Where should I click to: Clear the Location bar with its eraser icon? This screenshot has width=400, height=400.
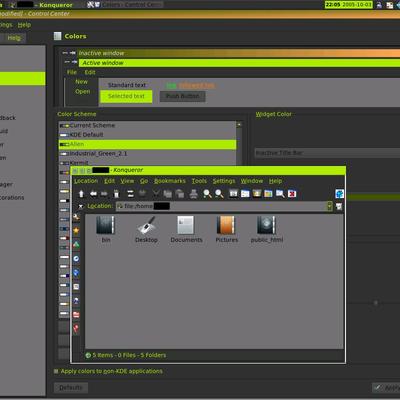click(x=80, y=206)
